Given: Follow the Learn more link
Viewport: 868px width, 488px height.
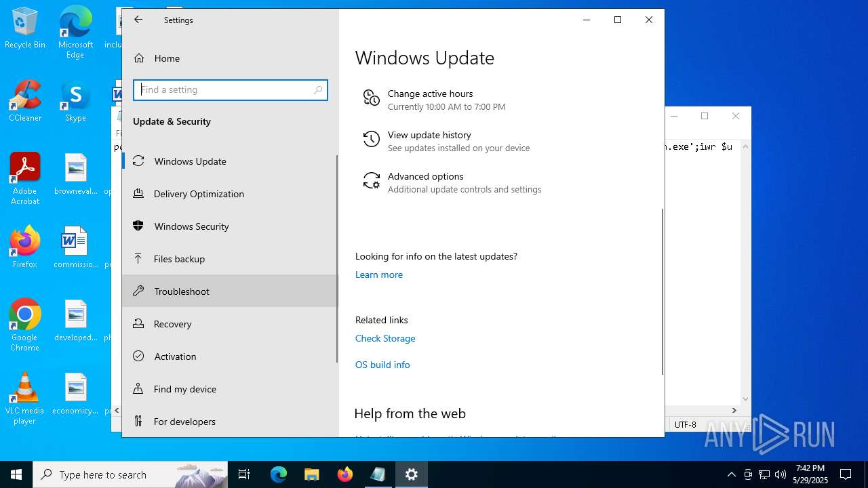Looking at the screenshot, I should point(379,274).
